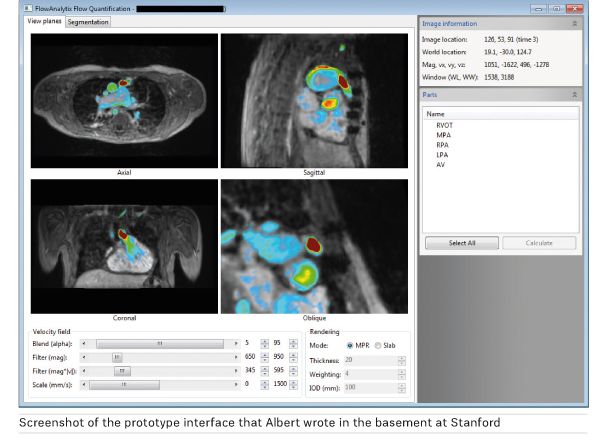The width and height of the screenshot is (606, 446).
Task: Click the Sagittal view image
Action: 314,100
